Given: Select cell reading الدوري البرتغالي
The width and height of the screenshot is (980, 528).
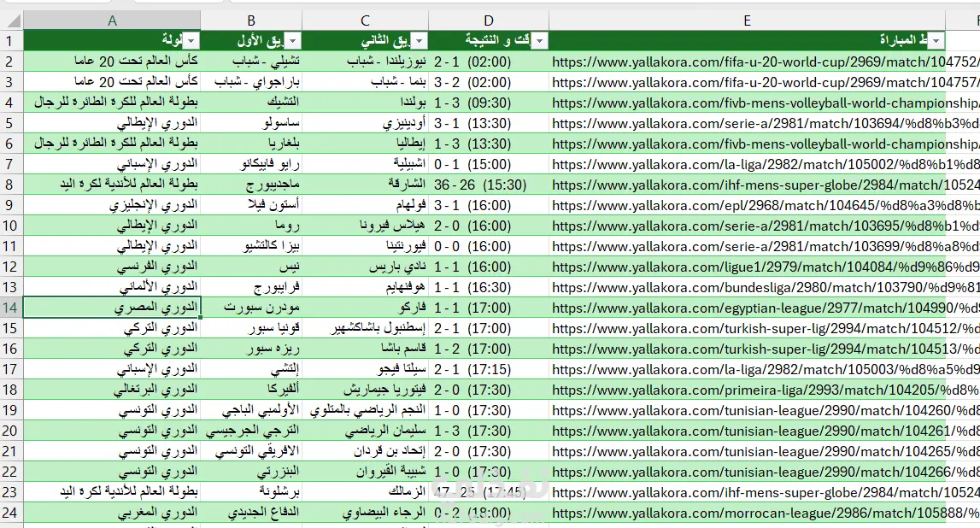Looking at the screenshot, I should pyautogui.click(x=112, y=390).
